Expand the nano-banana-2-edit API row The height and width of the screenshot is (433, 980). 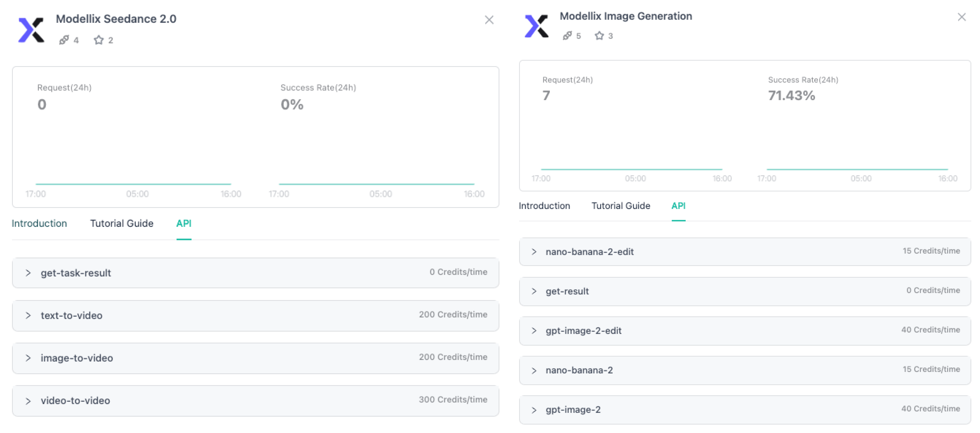(745, 252)
